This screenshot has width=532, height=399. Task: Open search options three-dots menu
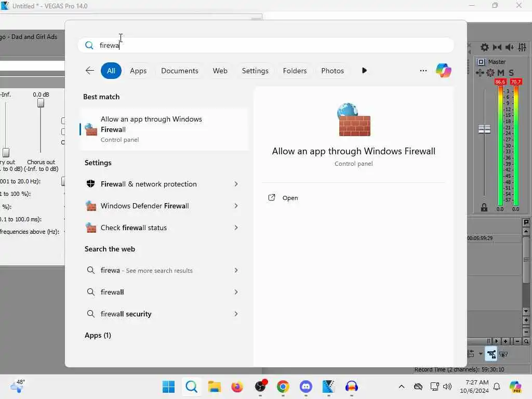423,71
